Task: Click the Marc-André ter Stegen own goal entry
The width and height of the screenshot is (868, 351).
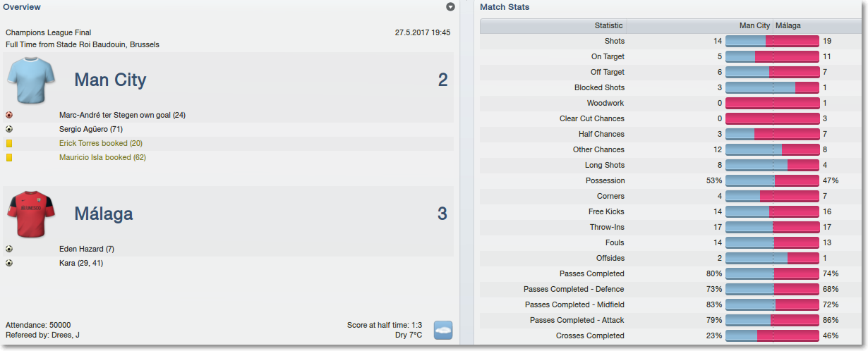Action: (123, 115)
